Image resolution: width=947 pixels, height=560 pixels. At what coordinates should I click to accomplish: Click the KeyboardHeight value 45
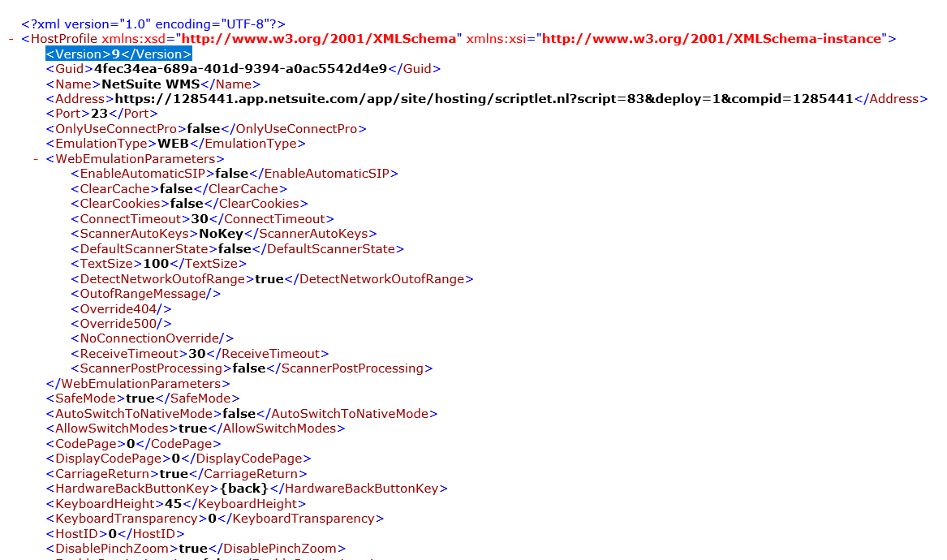[173, 504]
